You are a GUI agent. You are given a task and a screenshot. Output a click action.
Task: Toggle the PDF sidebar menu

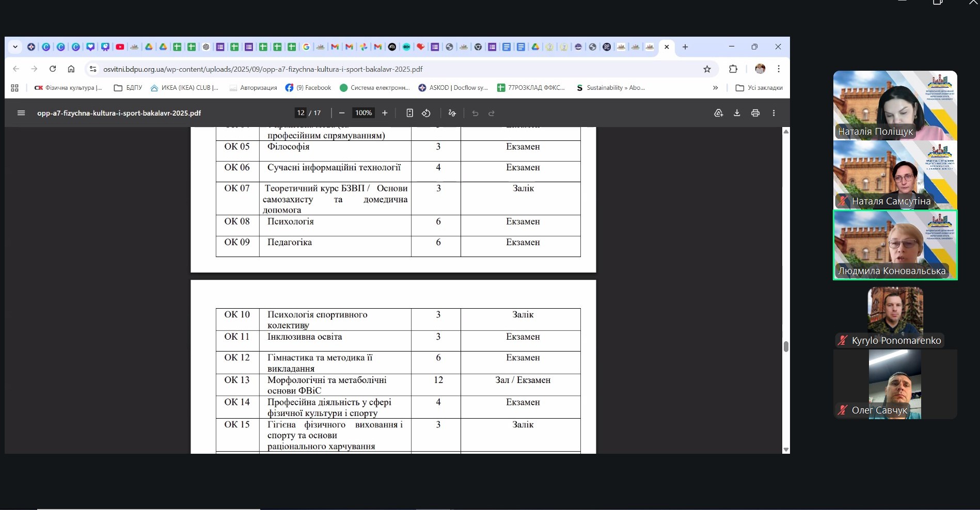(x=21, y=113)
